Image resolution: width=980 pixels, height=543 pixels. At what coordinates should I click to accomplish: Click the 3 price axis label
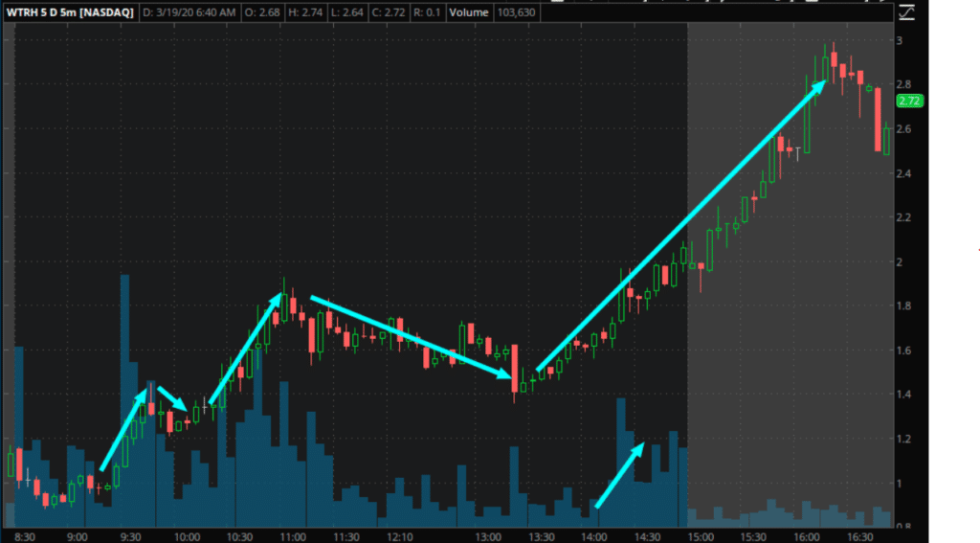coord(900,40)
